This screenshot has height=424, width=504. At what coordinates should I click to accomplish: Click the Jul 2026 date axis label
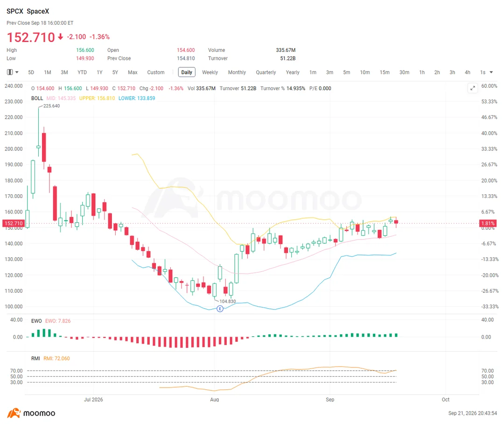pyautogui.click(x=93, y=400)
